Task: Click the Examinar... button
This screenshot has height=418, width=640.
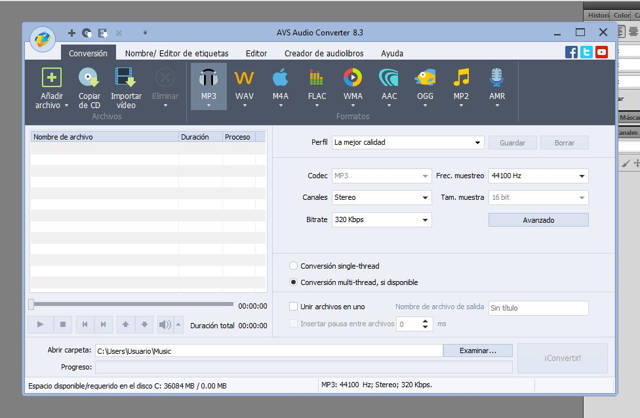Action: (x=478, y=351)
